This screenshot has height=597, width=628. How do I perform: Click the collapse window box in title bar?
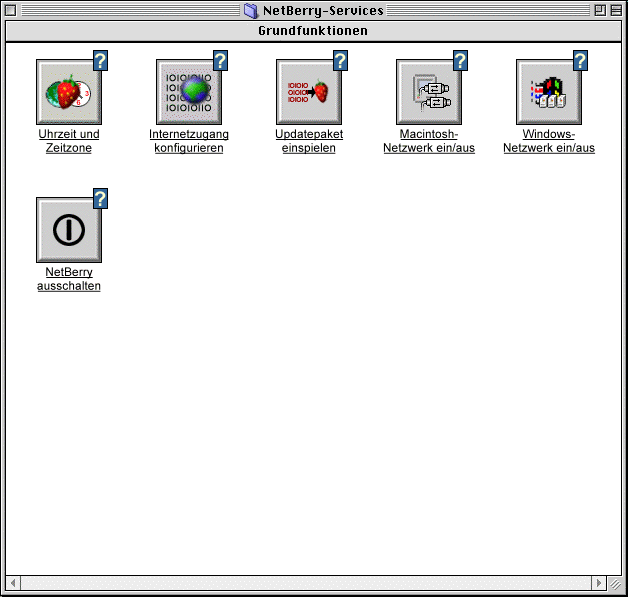tap(616, 10)
